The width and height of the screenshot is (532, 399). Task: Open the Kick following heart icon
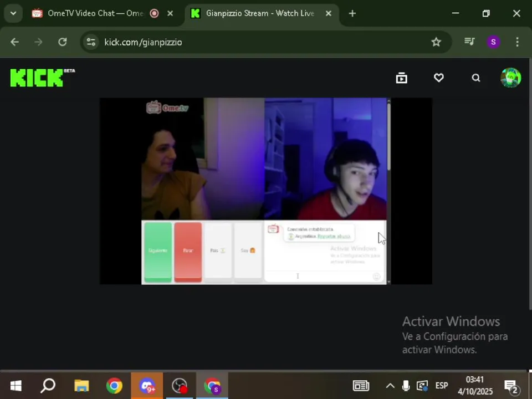coord(439,78)
